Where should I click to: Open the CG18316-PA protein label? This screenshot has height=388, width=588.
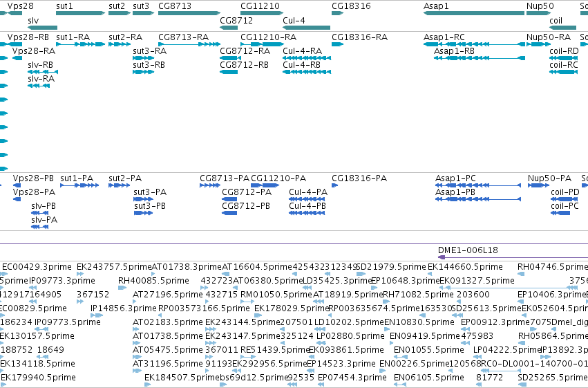(x=359, y=178)
